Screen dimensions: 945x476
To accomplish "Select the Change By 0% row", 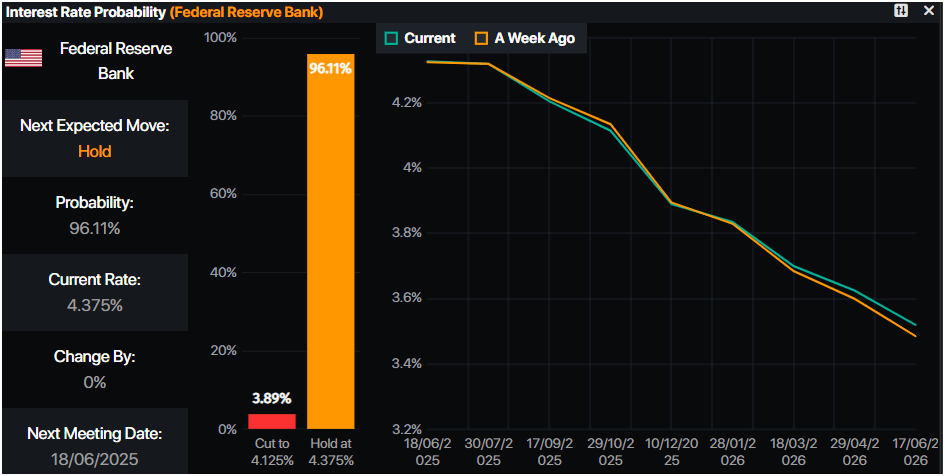I will pos(95,369).
